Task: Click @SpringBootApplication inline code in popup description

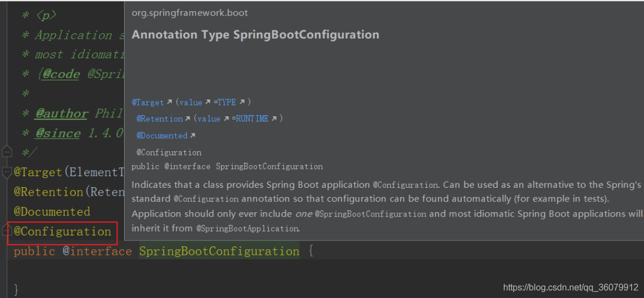Action: click(x=248, y=229)
